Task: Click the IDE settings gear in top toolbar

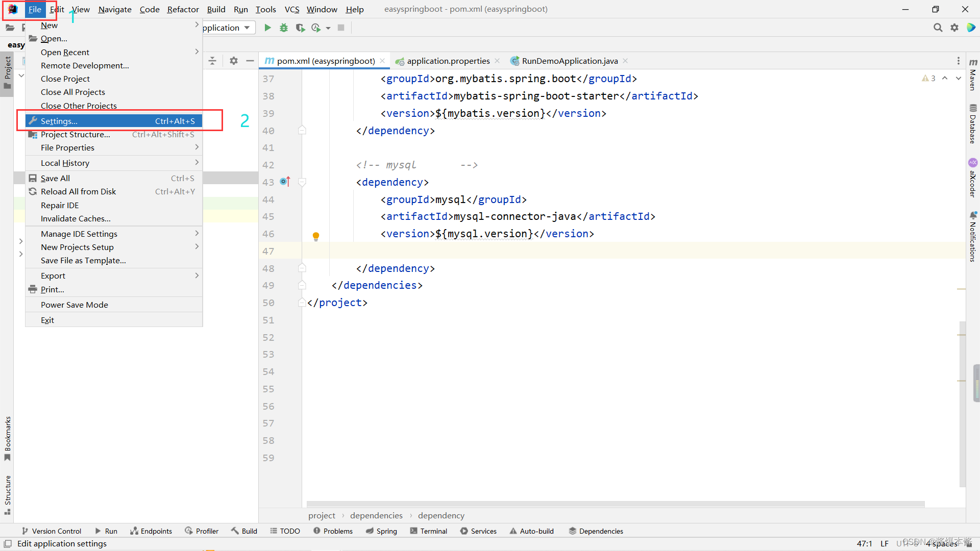Action: pos(954,28)
